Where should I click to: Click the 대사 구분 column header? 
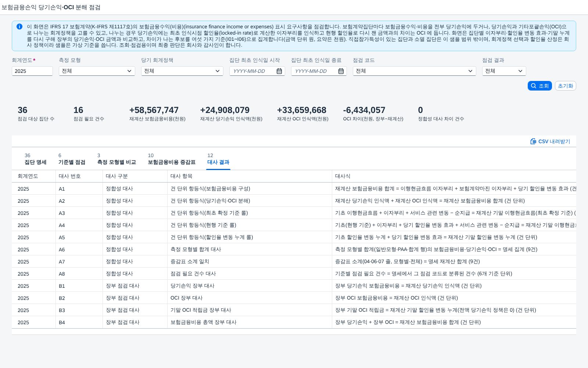(x=135, y=176)
